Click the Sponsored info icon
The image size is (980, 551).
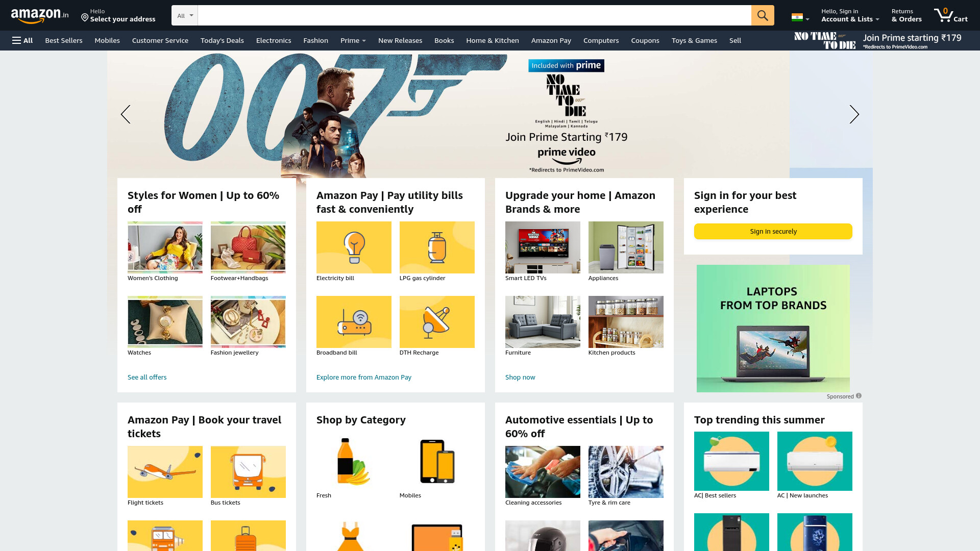tap(859, 396)
